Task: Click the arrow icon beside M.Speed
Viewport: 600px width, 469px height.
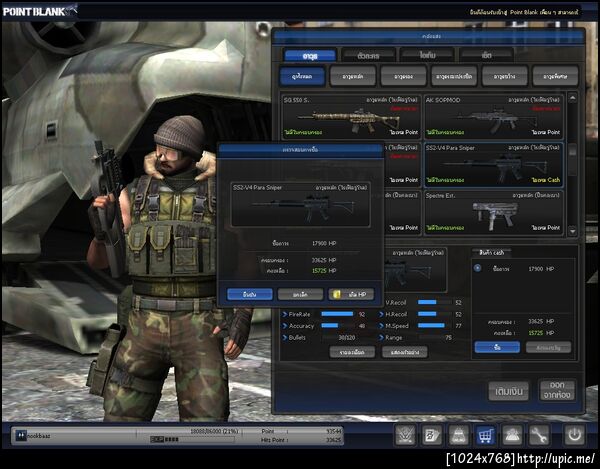Action: click(381, 326)
